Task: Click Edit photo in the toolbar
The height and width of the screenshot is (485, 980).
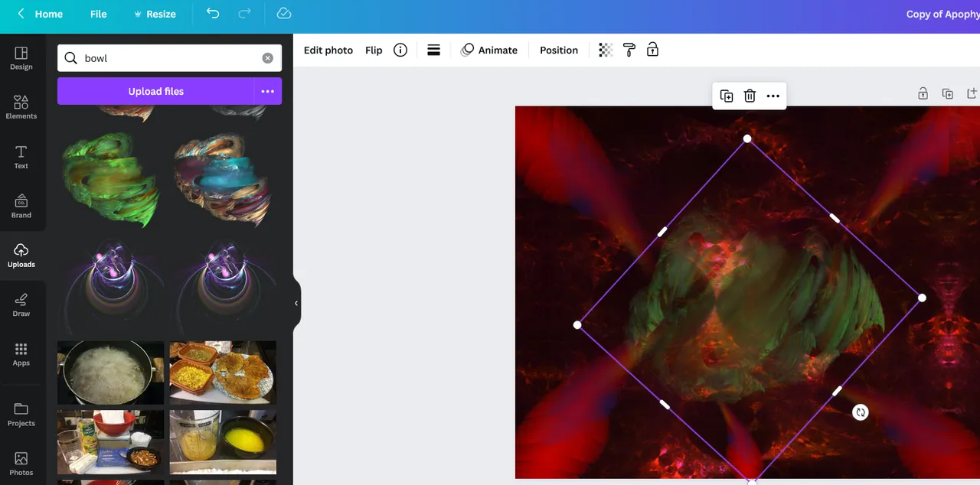Action: (328, 50)
